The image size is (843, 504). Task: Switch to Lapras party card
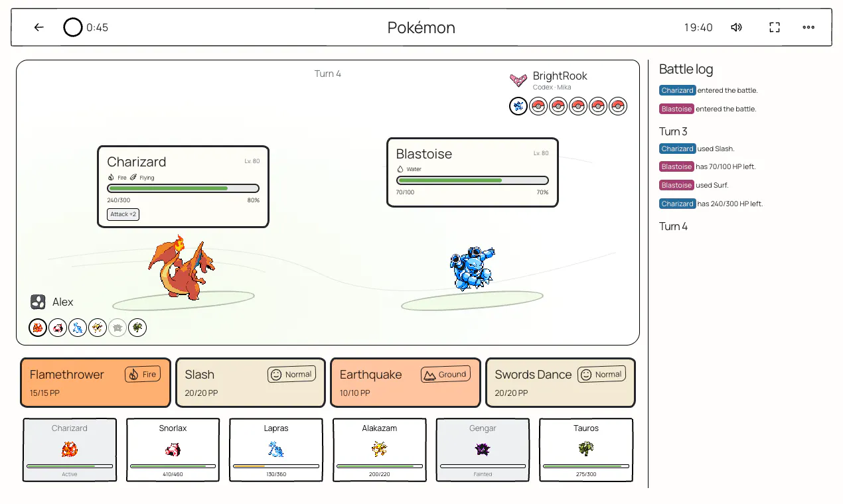click(276, 450)
